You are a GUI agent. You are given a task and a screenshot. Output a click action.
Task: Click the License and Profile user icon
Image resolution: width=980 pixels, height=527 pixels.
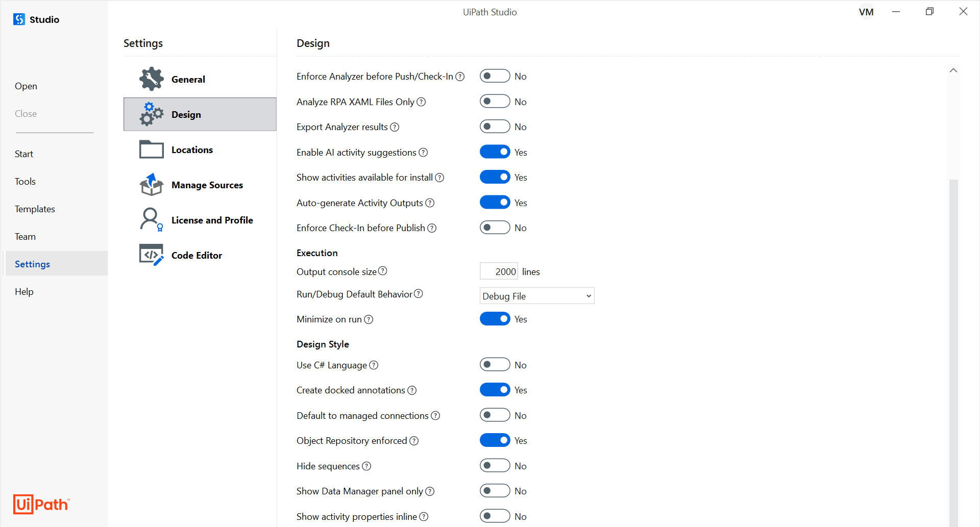coord(151,220)
